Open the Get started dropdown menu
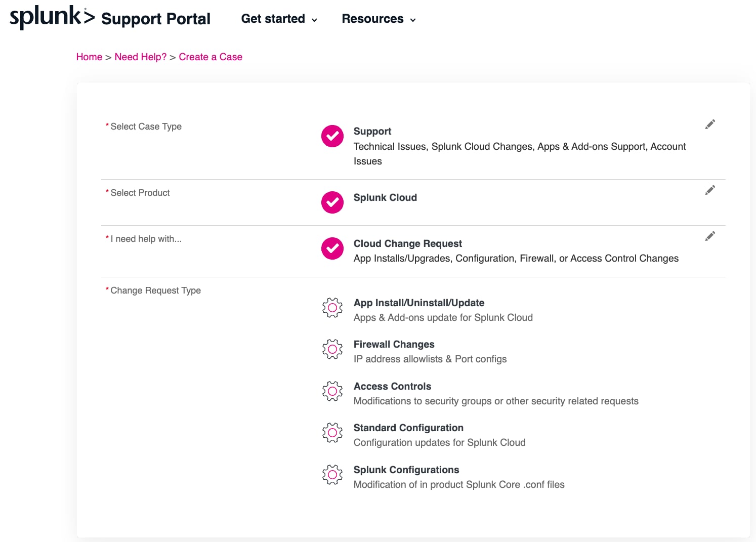756x542 pixels. pos(279,19)
